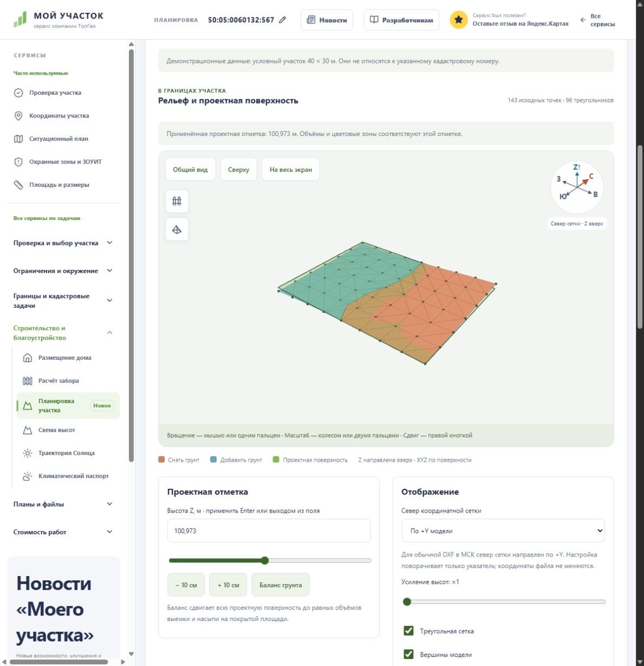The height and width of the screenshot is (666, 644).
Task: Click the Охранные зоны и ЗОУИТ shield icon
Action: [x=18, y=162]
